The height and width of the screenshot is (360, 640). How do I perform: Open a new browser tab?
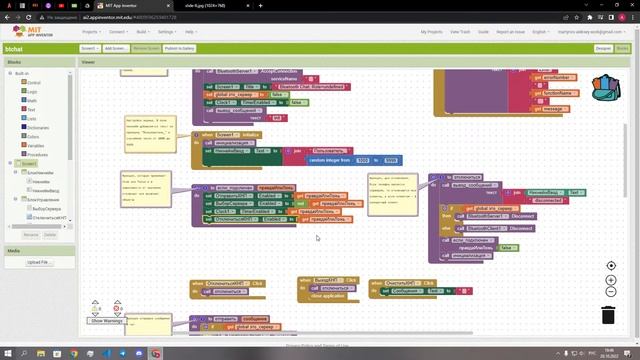[260, 6]
